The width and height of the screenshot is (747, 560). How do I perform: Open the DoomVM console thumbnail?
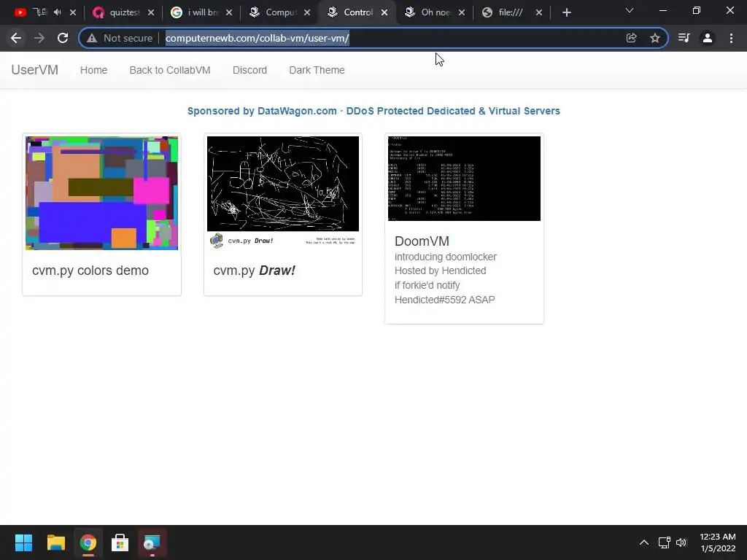[x=464, y=179]
